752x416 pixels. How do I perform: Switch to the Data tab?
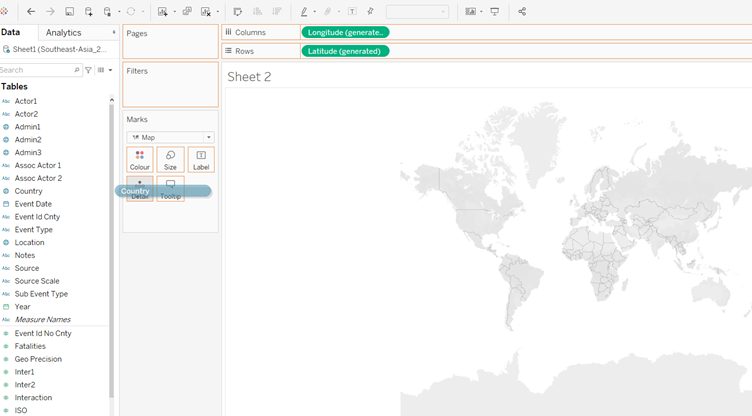point(11,32)
